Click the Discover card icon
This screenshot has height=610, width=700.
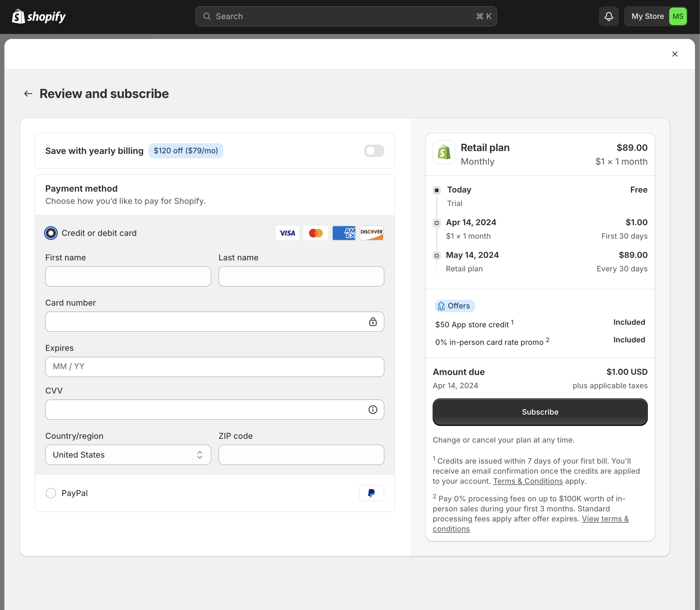[371, 233]
